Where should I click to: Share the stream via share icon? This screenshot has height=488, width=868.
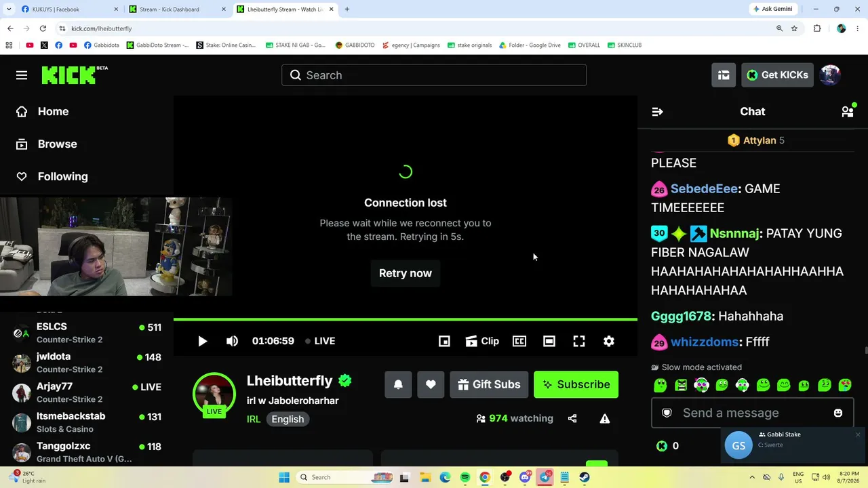tap(572, 419)
